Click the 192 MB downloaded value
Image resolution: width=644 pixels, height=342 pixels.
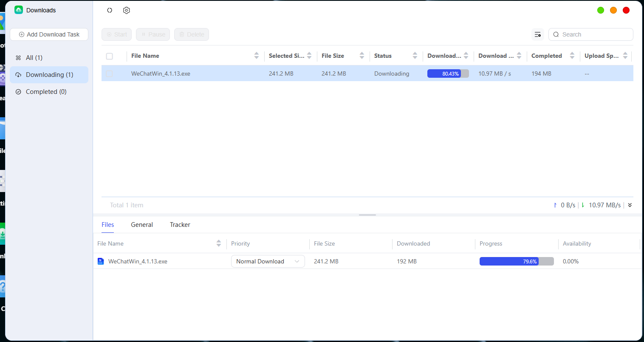click(407, 261)
